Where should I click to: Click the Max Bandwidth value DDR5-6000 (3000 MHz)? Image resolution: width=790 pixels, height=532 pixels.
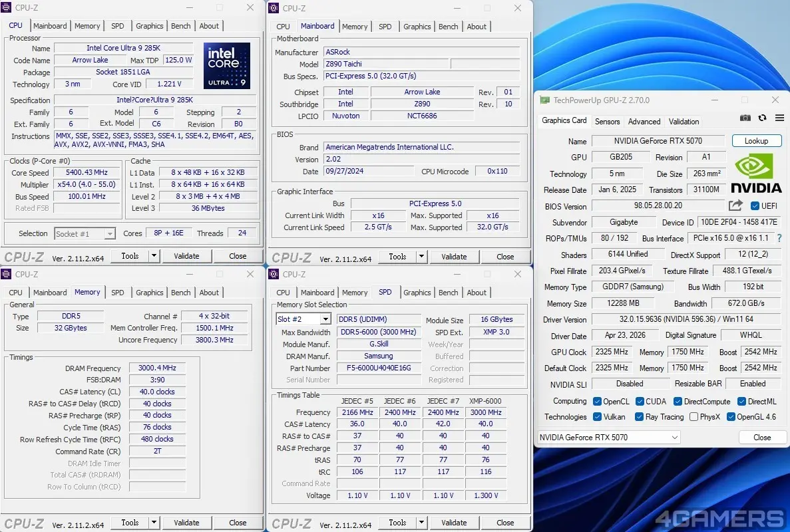coord(379,332)
